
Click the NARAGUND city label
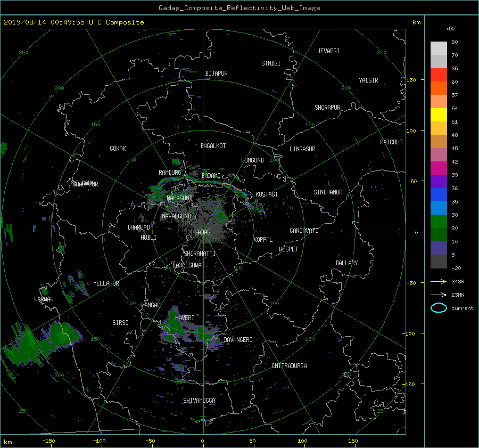pos(180,198)
